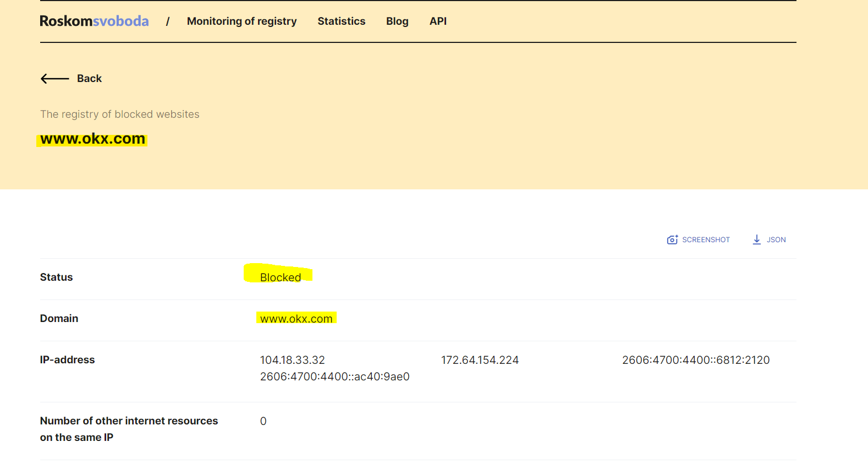
Task: Click the highlighted Blocked status value
Action: tap(280, 277)
